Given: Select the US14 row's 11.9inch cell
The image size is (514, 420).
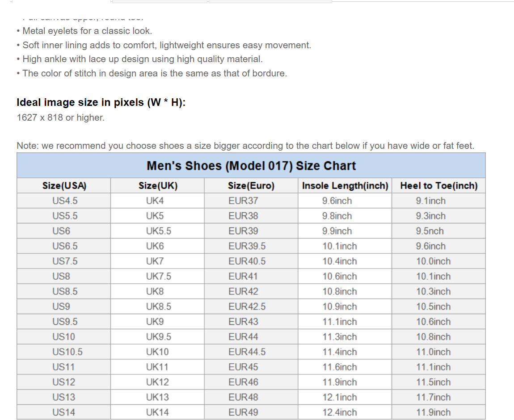Looking at the screenshot, I should (x=433, y=412).
